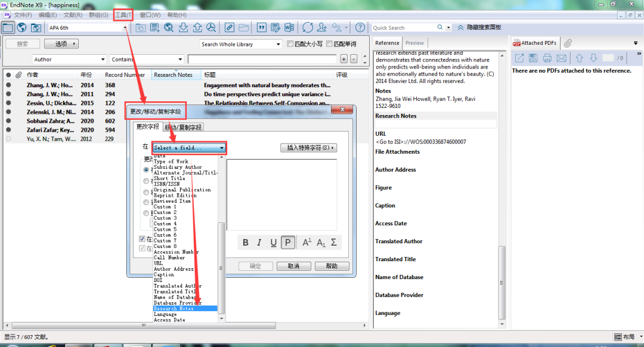Click the Open Link chain icon
The width and height of the screenshot is (644, 347).
click(x=230, y=27)
